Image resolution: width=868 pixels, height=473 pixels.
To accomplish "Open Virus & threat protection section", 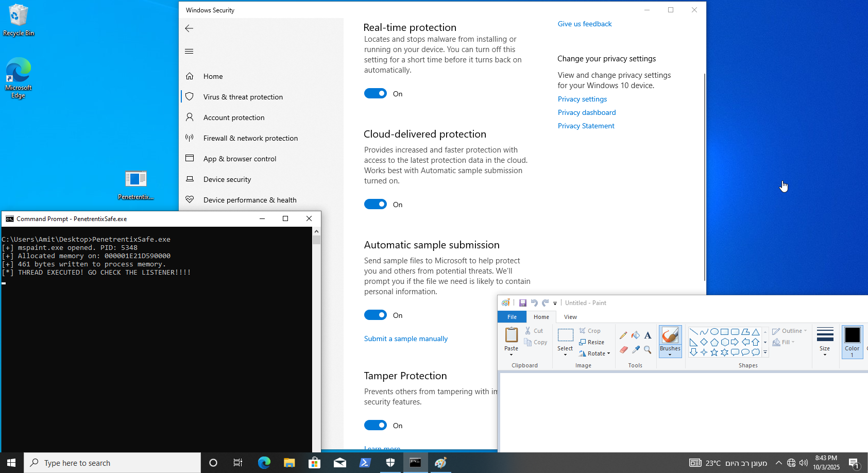I will click(243, 97).
